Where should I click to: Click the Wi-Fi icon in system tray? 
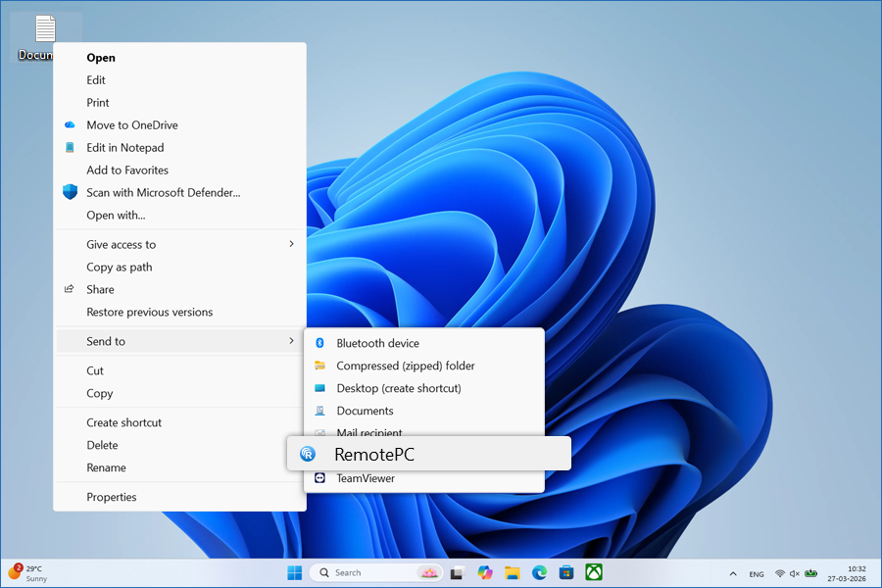pyautogui.click(x=779, y=572)
